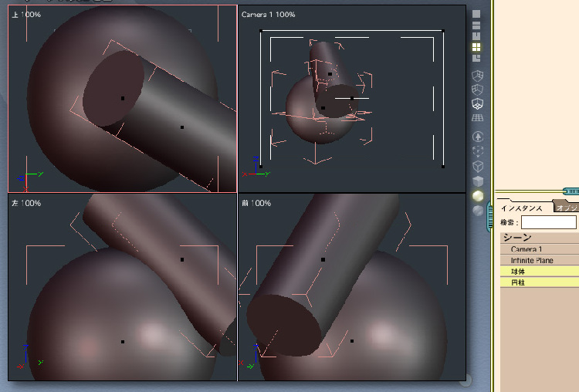This screenshot has height=392, width=579.
Task: Open the Camera 1 100% view dropdown
Action: [x=268, y=15]
